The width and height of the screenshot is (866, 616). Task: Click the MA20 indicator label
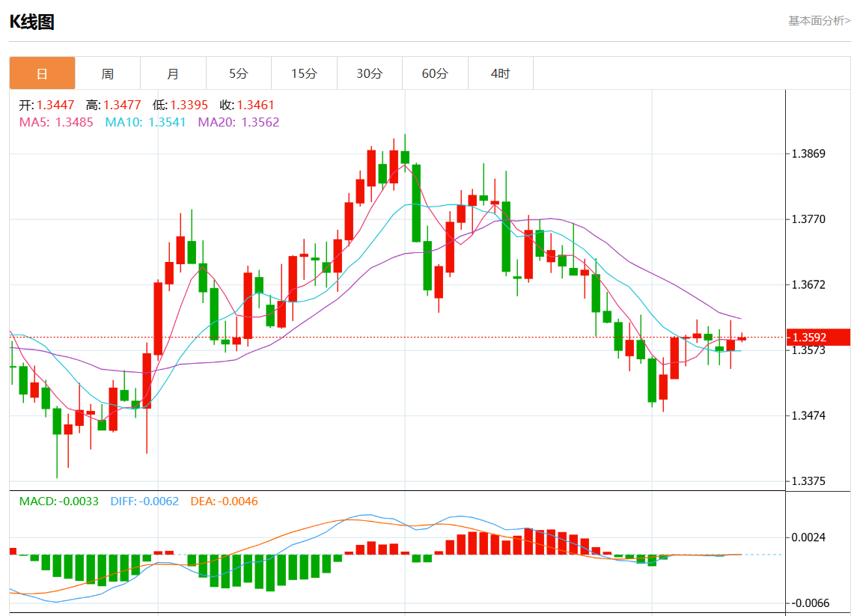pyautogui.click(x=238, y=122)
